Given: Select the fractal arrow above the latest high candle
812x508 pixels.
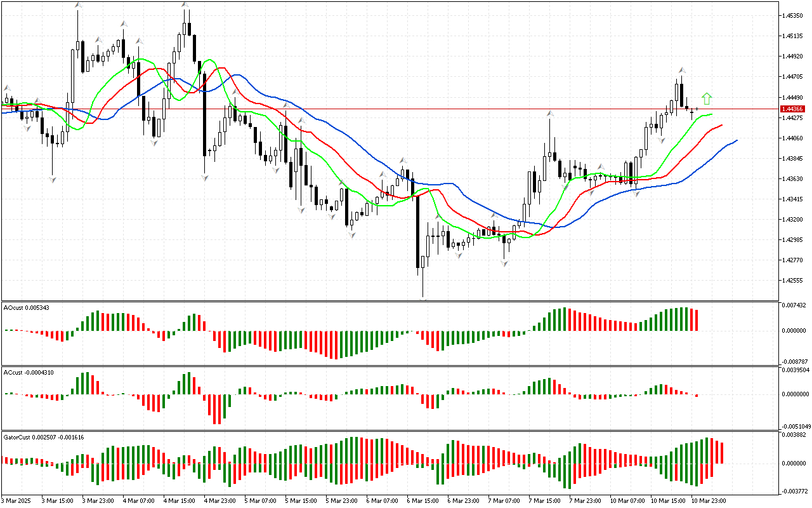Looking at the screenshot, I should click(x=682, y=70).
